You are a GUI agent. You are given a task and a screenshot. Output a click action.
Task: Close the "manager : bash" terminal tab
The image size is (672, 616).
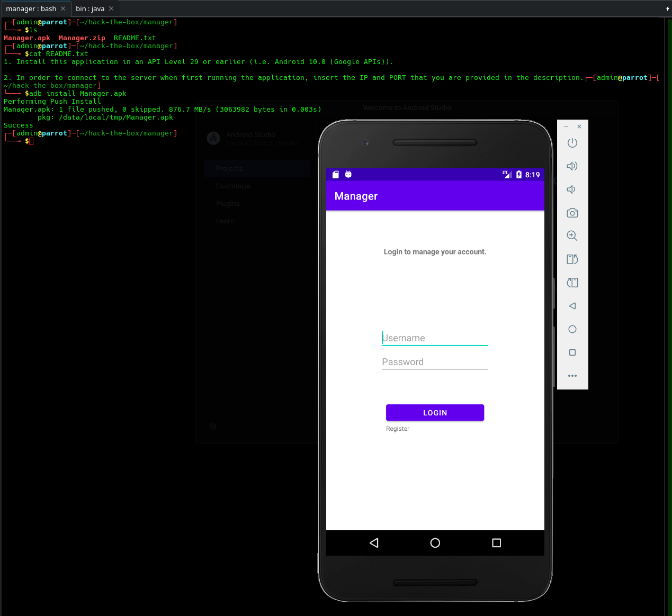[63, 8]
